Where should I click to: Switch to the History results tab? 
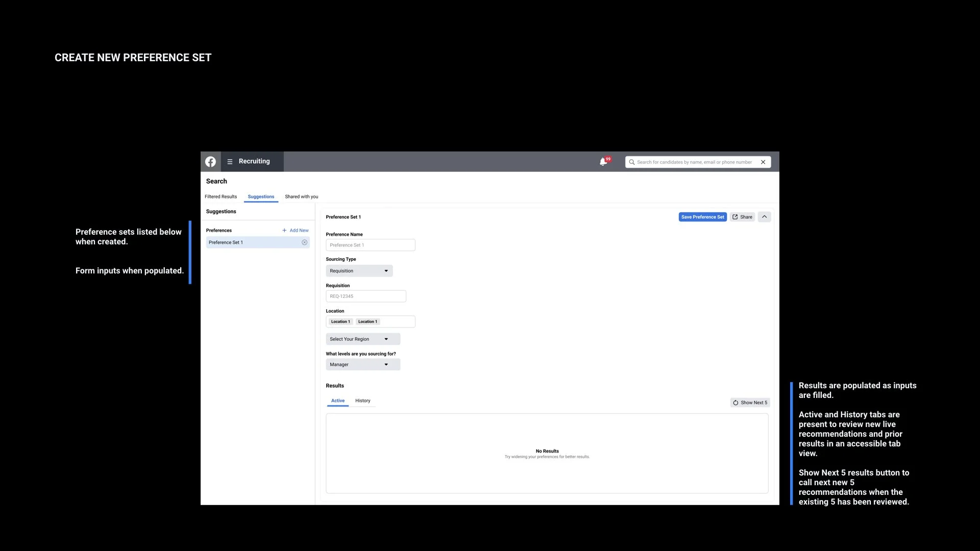coord(362,401)
